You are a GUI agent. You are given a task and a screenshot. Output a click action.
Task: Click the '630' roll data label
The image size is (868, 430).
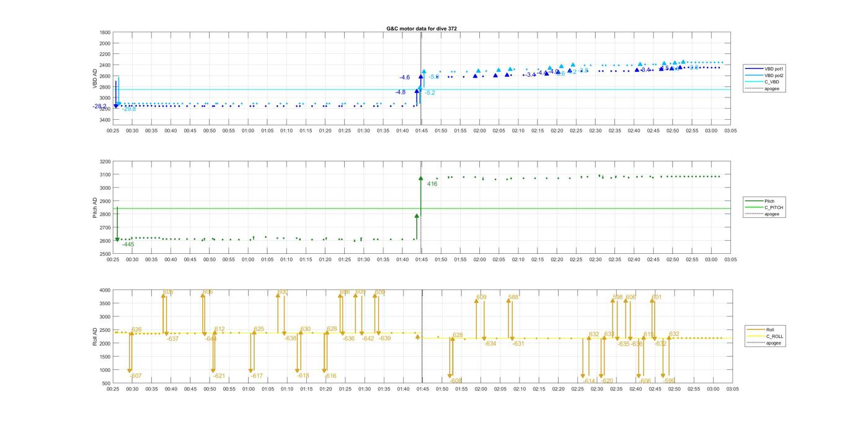(306, 329)
